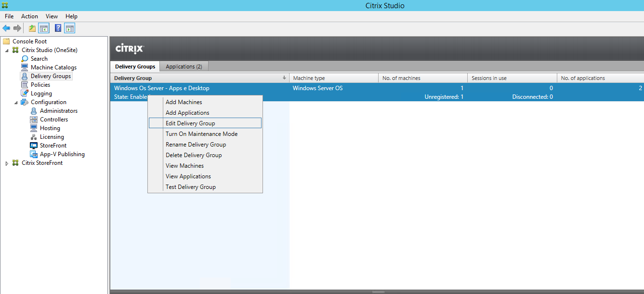Click the blue Help question mark icon

click(x=58, y=28)
